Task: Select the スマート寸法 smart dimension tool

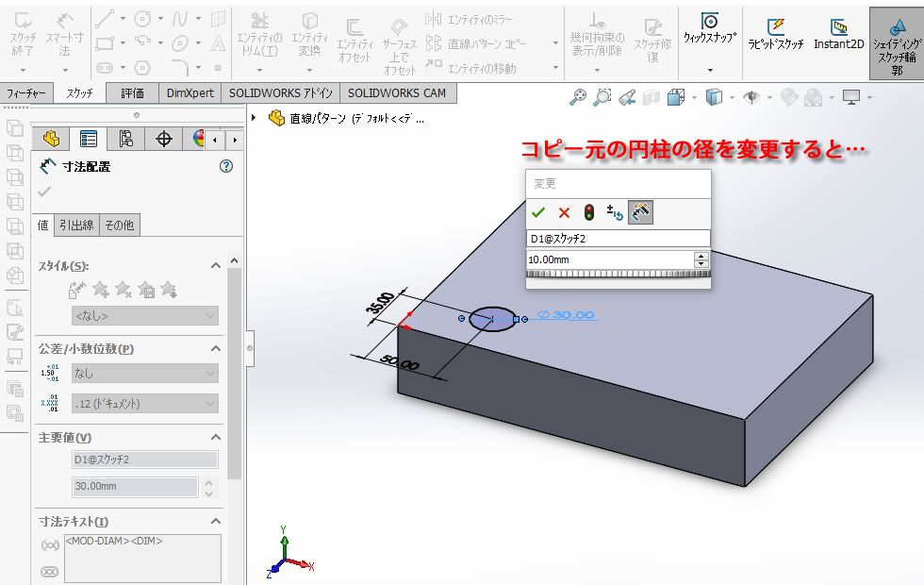Action: (64, 35)
